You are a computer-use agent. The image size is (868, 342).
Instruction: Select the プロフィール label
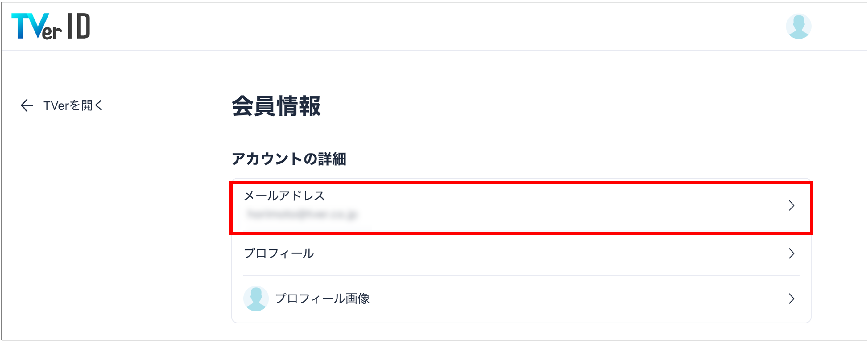279,253
